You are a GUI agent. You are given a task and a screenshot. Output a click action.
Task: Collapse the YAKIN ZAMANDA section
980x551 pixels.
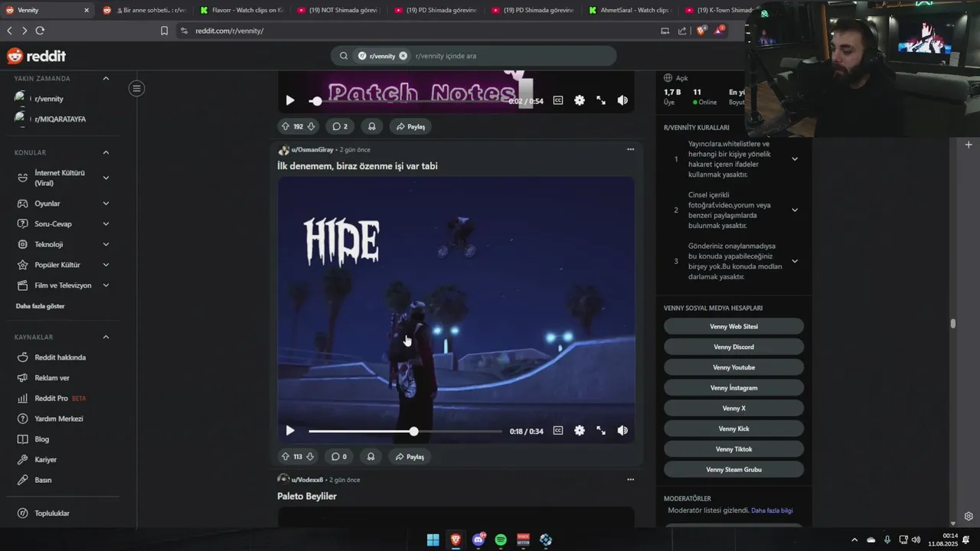tap(106, 78)
